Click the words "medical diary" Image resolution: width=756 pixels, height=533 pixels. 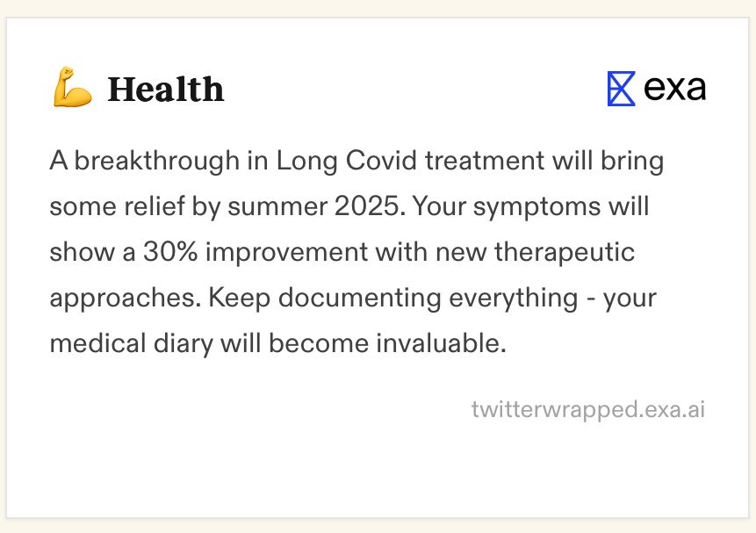point(131,343)
